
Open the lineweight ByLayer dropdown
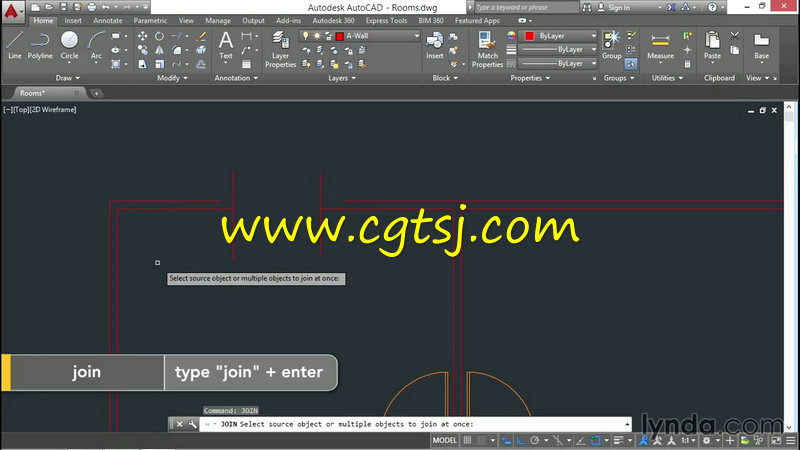click(593, 49)
